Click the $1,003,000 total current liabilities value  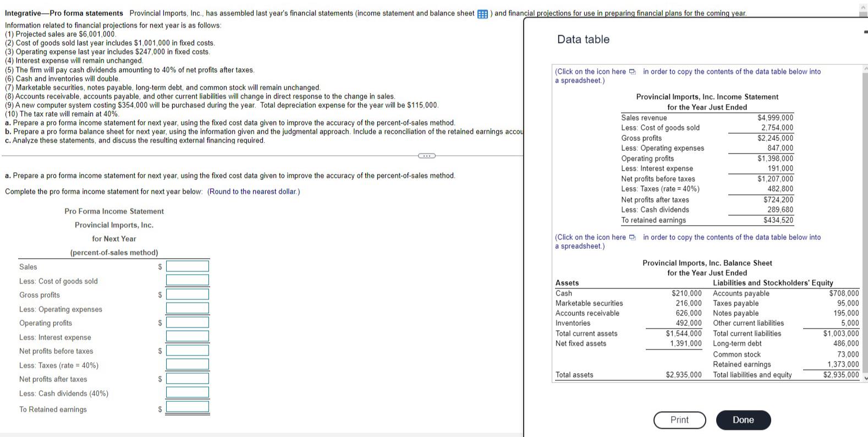coord(841,334)
